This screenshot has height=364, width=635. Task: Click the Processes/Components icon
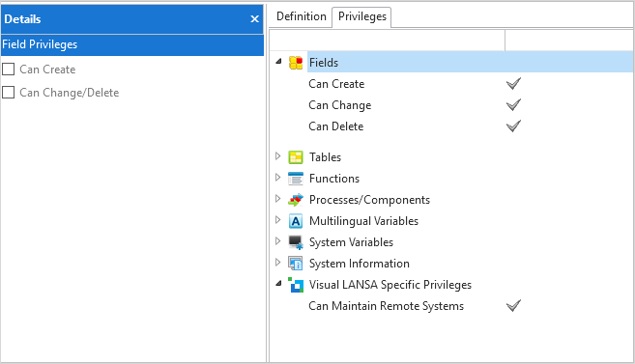coord(296,200)
